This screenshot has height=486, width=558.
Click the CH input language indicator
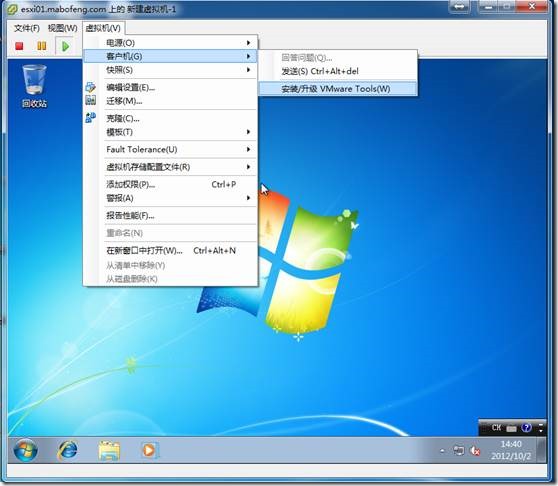click(x=496, y=428)
